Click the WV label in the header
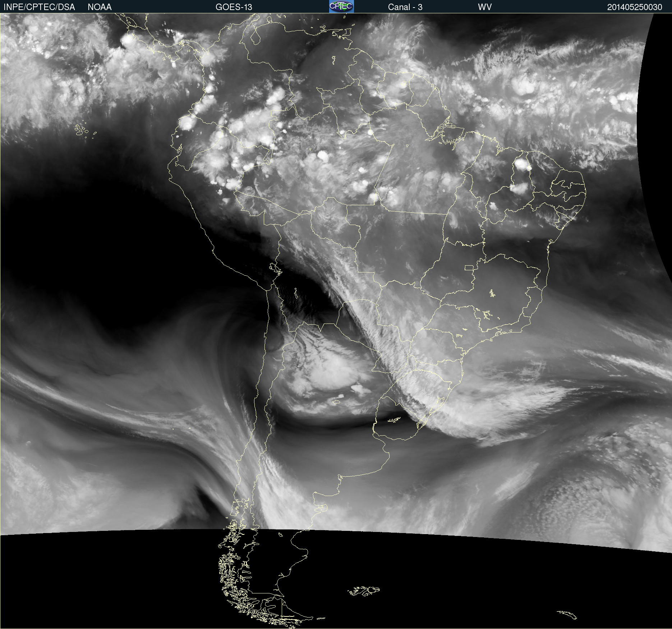 coord(484,7)
